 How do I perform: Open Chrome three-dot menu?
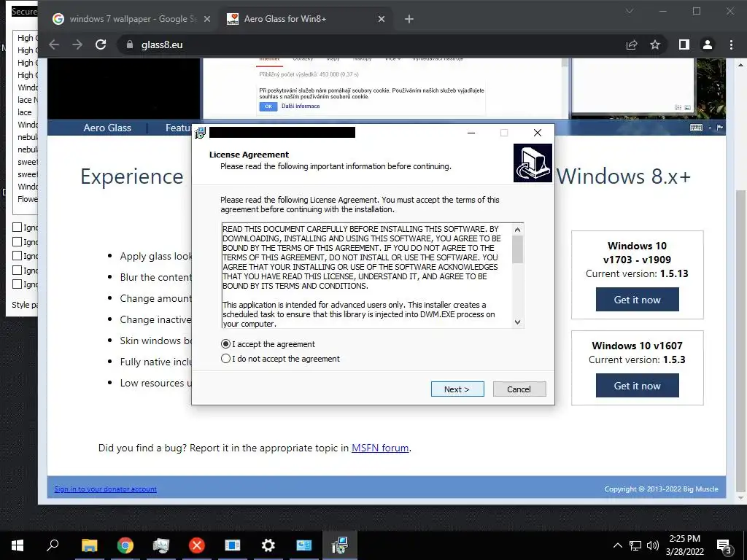click(x=731, y=44)
